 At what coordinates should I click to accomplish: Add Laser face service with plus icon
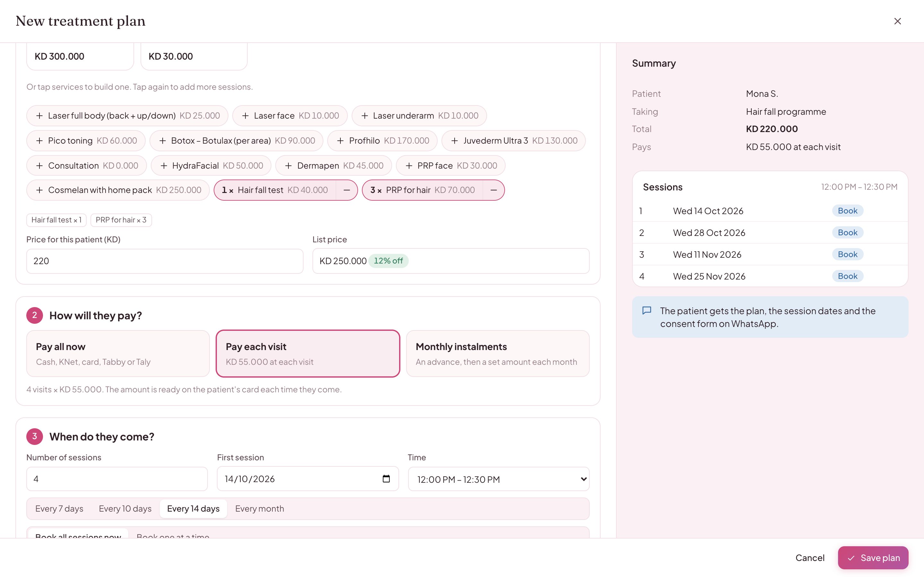245,116
